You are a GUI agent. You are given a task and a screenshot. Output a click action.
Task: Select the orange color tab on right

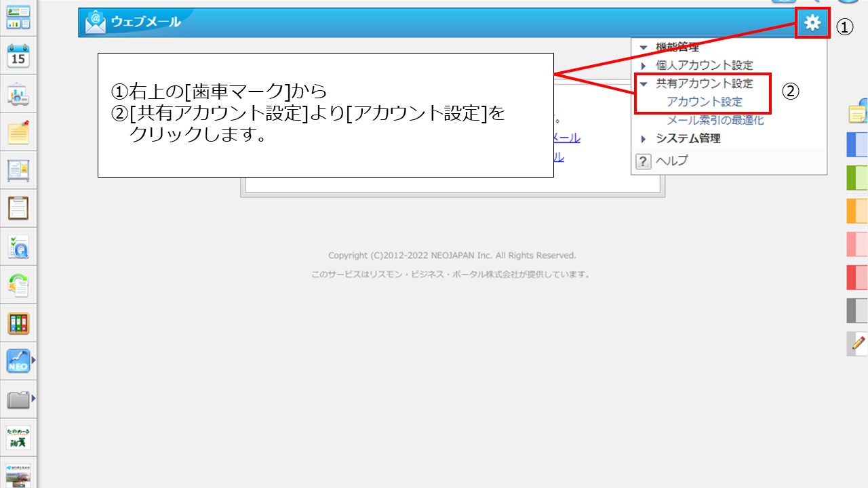(857, 211)
